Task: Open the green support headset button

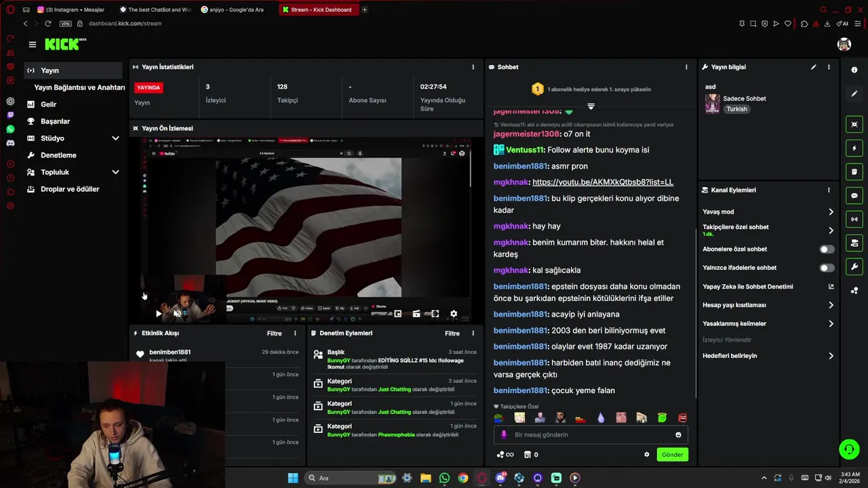Action: [849, 449]
